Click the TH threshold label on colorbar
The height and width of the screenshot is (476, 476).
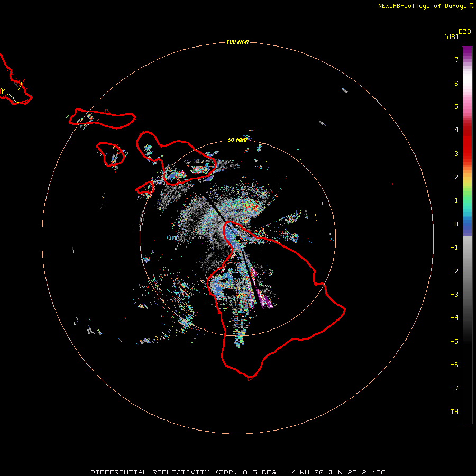tap(454, 412)
